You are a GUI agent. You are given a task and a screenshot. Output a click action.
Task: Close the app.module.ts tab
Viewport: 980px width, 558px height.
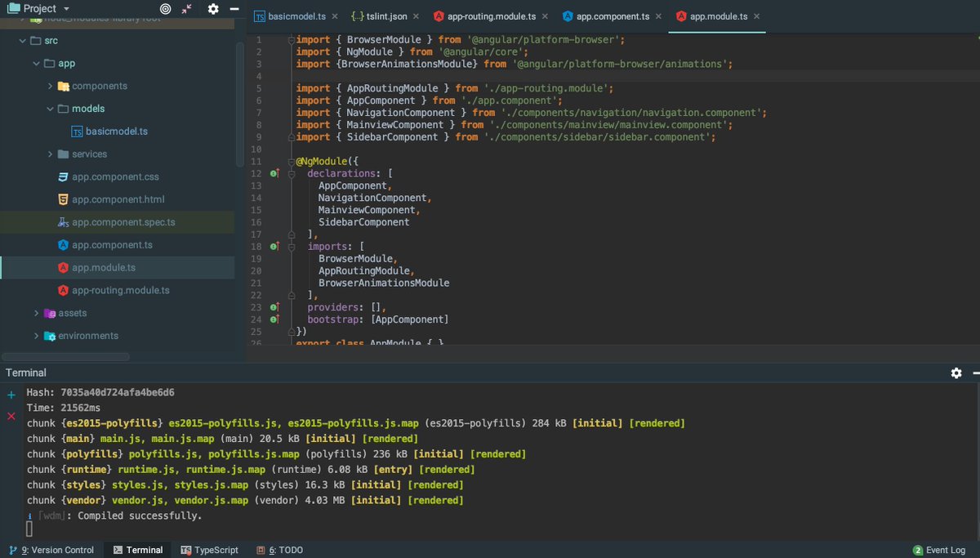(756, 16)
